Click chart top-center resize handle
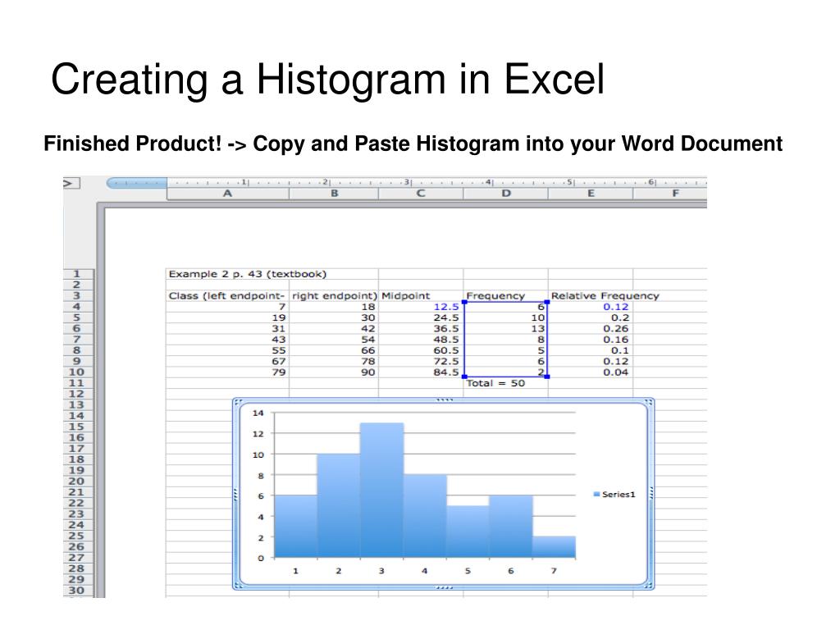Screen dimensions: 840x630 [444, 399]
